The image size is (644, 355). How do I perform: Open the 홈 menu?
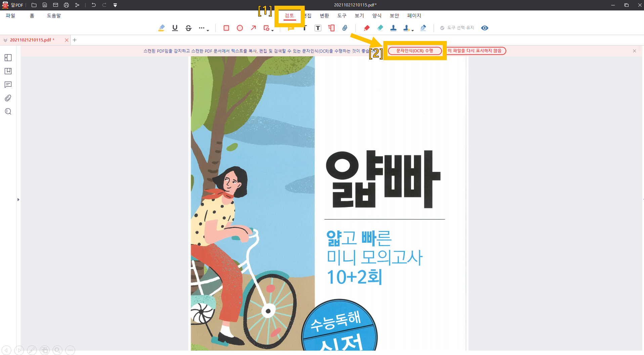pos(32,16)
